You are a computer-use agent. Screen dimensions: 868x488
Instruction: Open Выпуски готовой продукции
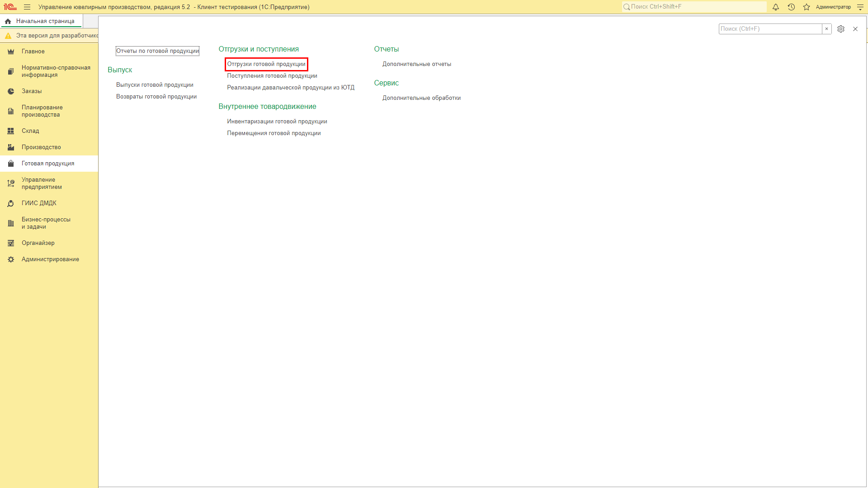(155, 85)
